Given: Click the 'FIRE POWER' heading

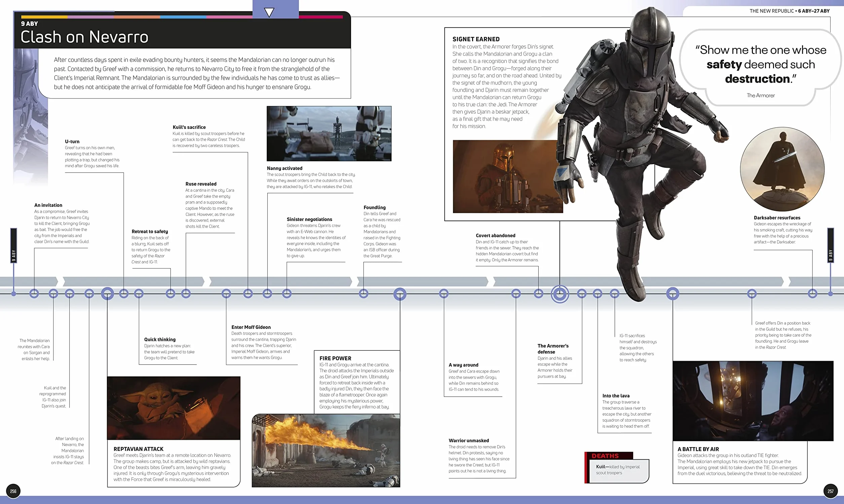Looking at the screenshot, I should coord(335,358).
